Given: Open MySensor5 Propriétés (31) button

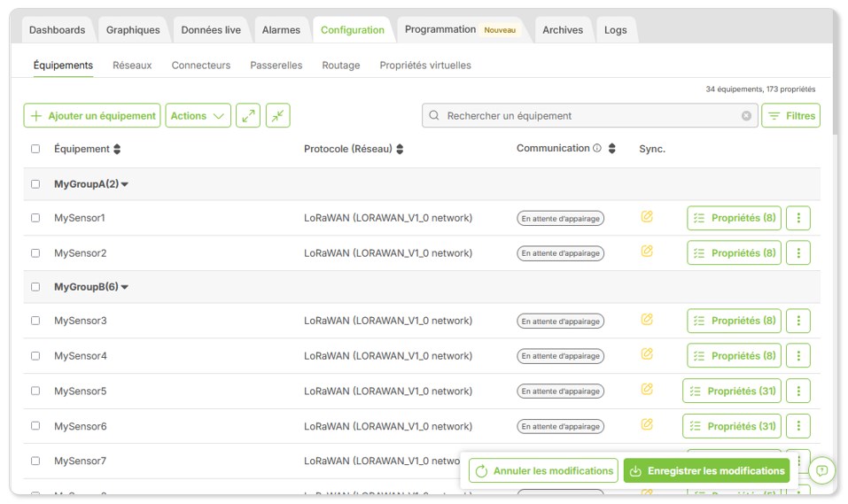Looking at the screenshot, I should (x=732, y=391).
